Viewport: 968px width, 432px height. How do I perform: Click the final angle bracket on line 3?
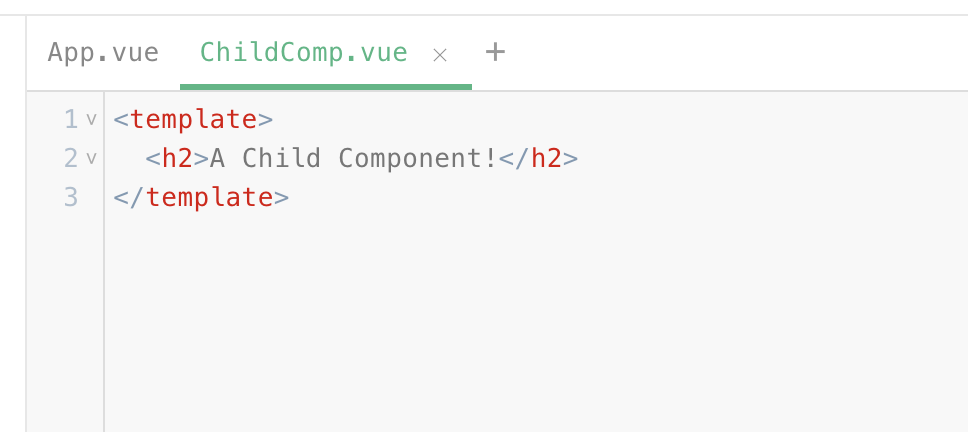coord(282,197)
